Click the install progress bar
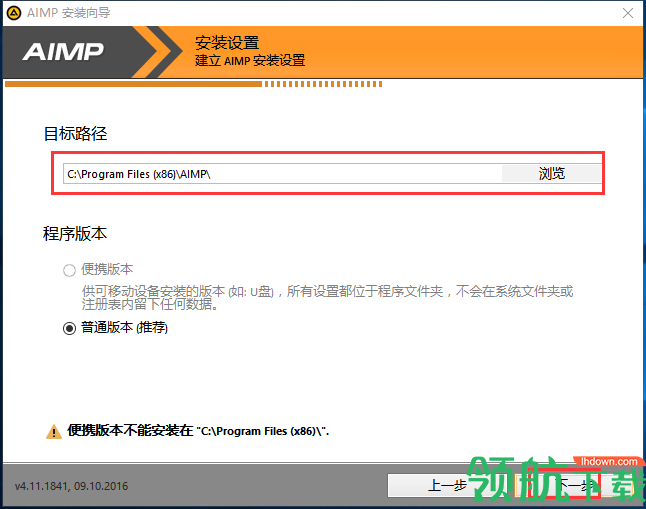This screenshot has height=509, width=646. 194,84
